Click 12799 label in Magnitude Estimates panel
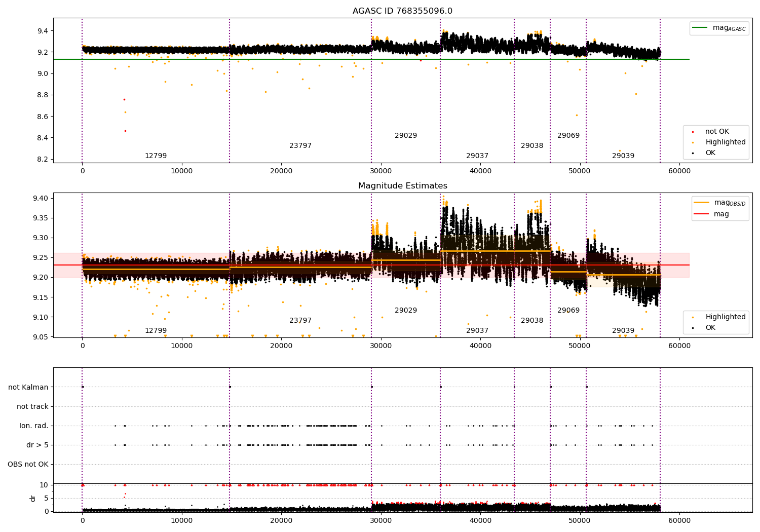Viewport: 760px width, 532px height. tap(156, 331)
